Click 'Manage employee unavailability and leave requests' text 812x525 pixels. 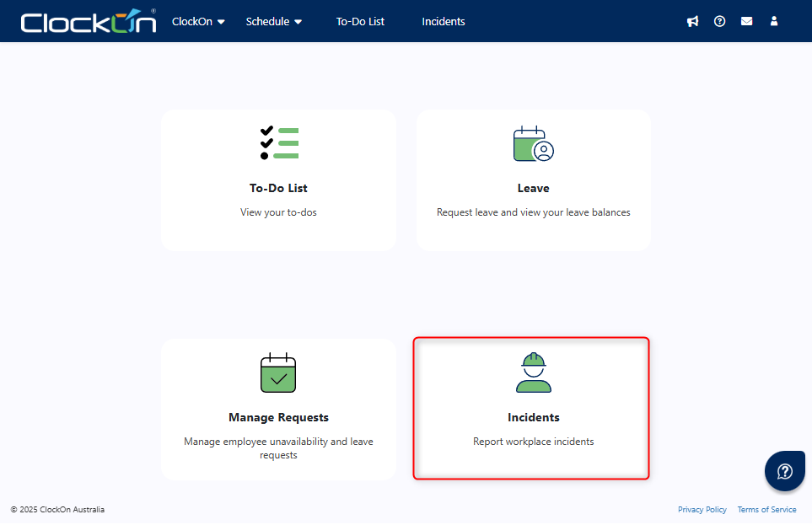278,448
